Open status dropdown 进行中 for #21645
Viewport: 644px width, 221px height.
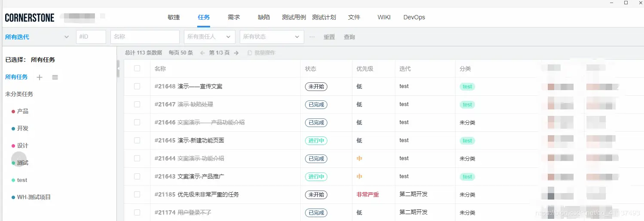coord(316,140)
